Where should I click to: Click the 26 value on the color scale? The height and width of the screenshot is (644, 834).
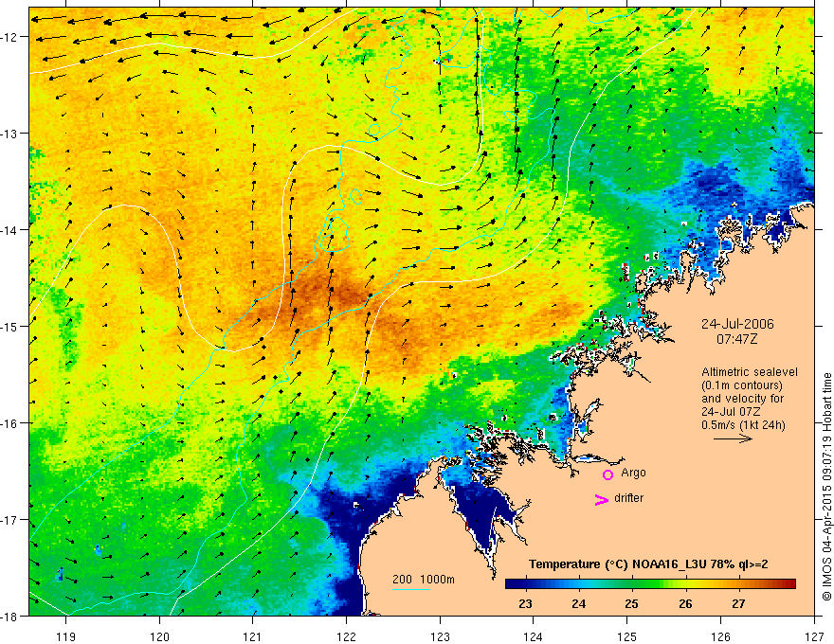685,603
